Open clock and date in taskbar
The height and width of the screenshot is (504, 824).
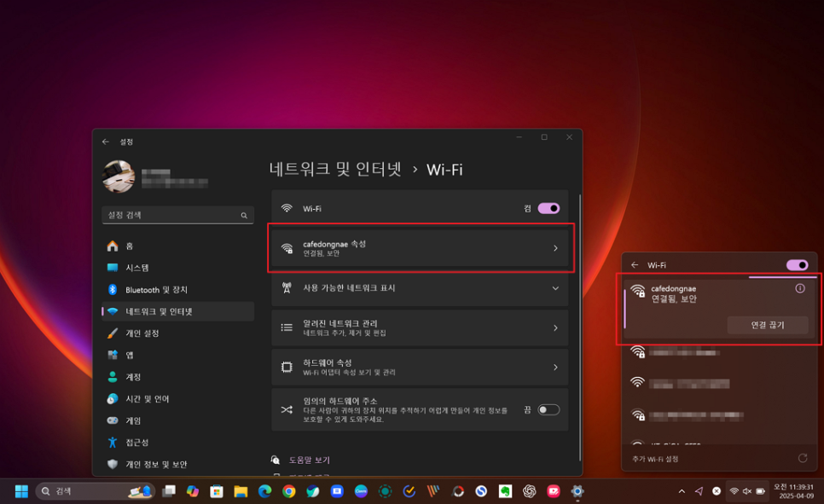793,491
